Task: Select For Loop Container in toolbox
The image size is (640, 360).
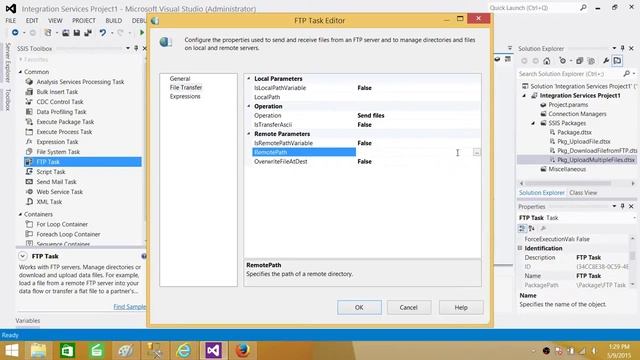Action: [62, 224]
